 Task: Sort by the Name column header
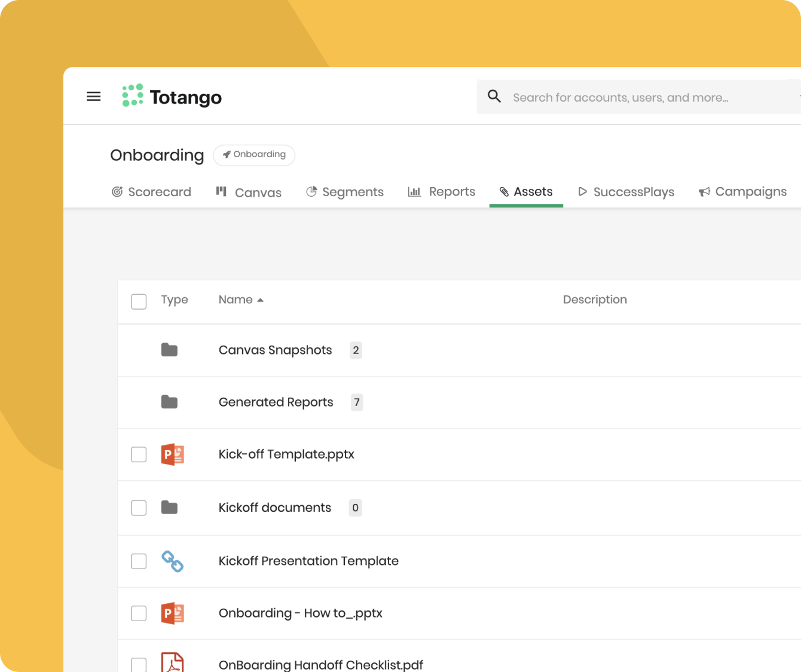236,300
